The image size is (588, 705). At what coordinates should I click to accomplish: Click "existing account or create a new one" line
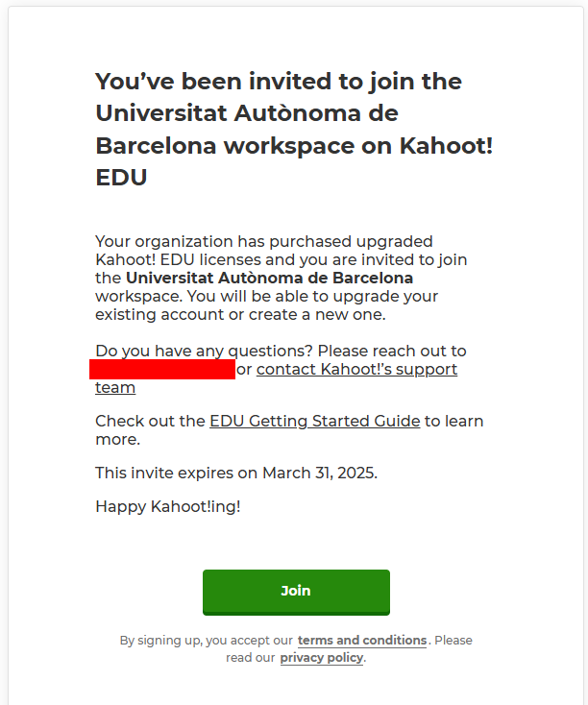241,314
